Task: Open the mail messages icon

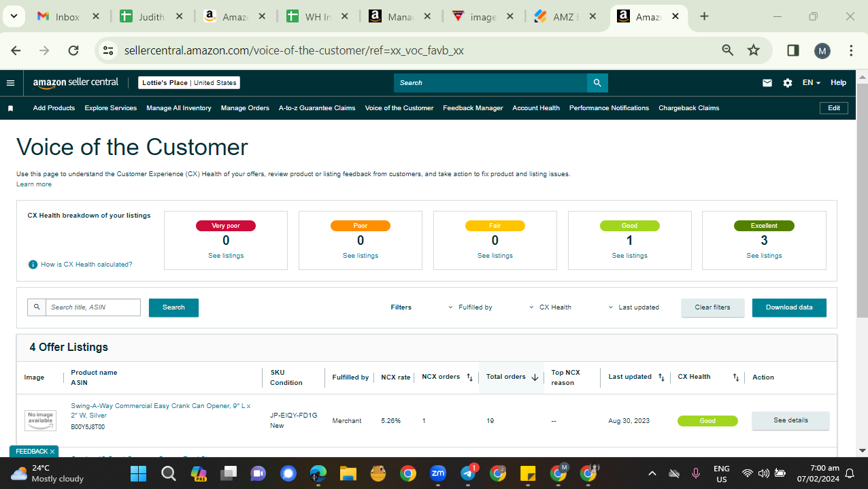Action: (767, 83)
